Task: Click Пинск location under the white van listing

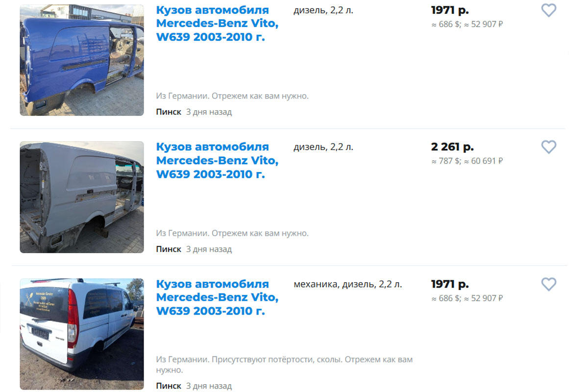Action: (x=169, y=386)
